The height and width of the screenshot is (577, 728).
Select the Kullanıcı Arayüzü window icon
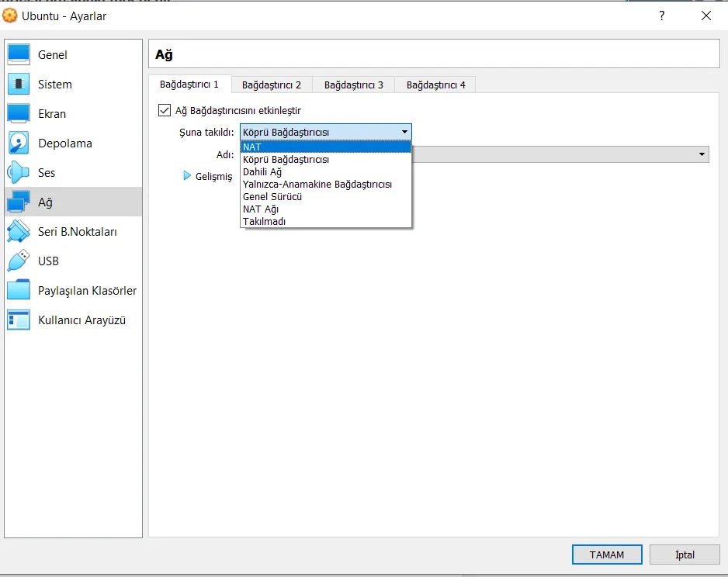click(19, 320)
